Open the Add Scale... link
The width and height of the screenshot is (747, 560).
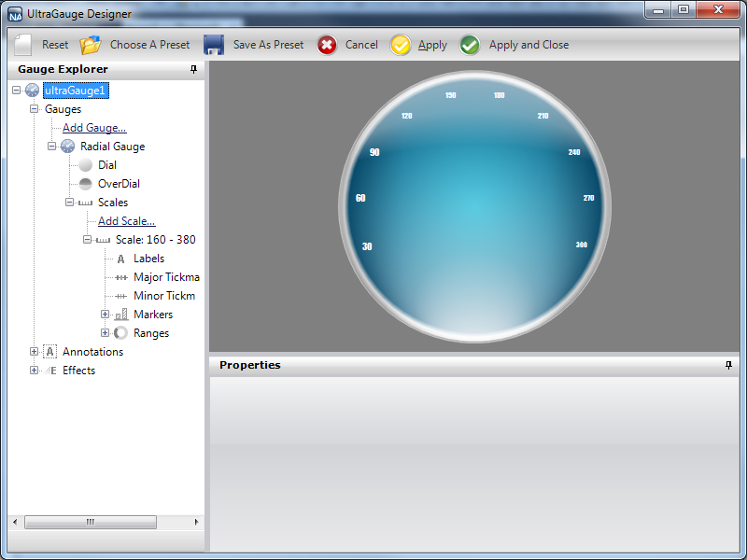point(126,221)
